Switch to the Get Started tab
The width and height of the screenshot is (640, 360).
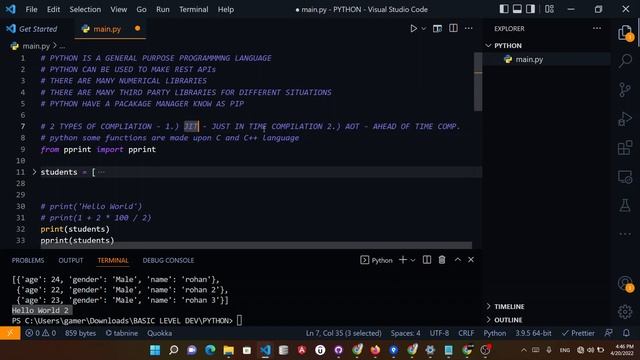pos(33,29)
